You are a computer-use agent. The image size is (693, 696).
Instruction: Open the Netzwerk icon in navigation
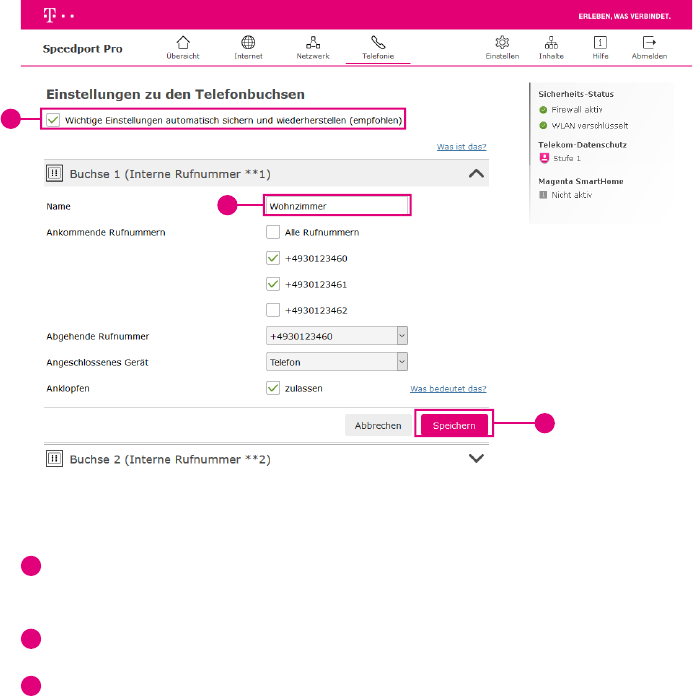tap(313, 43)
